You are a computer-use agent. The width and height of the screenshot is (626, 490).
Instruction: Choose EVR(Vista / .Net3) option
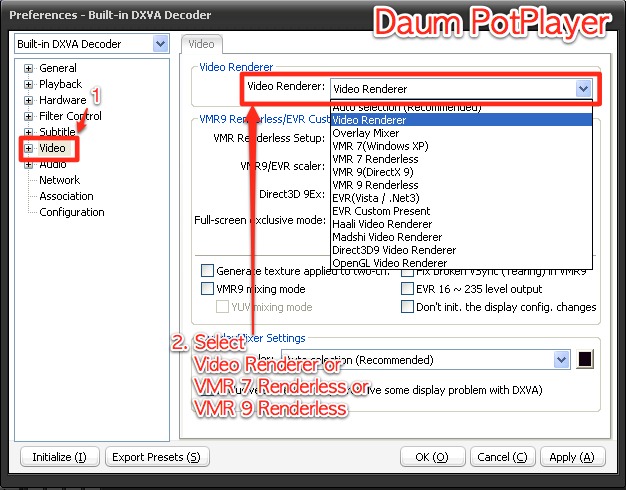click(462, 198)
